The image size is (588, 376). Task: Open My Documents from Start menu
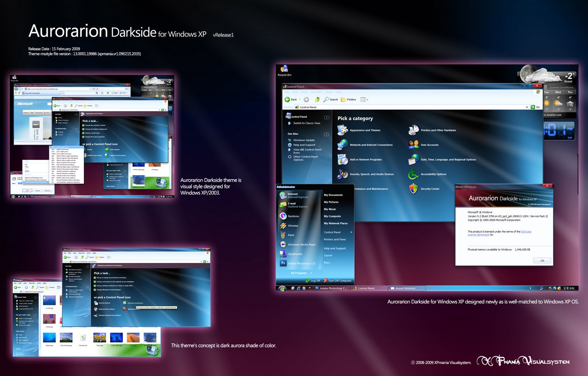(x=333, y=195)
